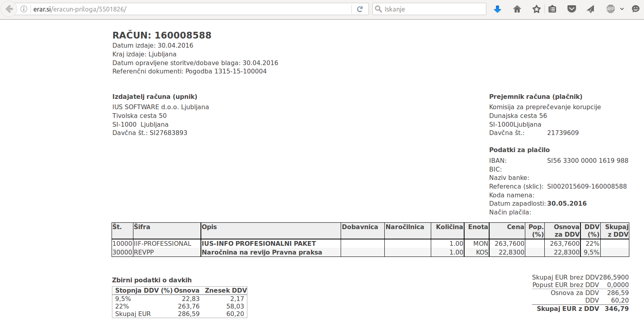Go back using the browser back arrow
Viewport: 644px width, 326px height.
(9, 9)
